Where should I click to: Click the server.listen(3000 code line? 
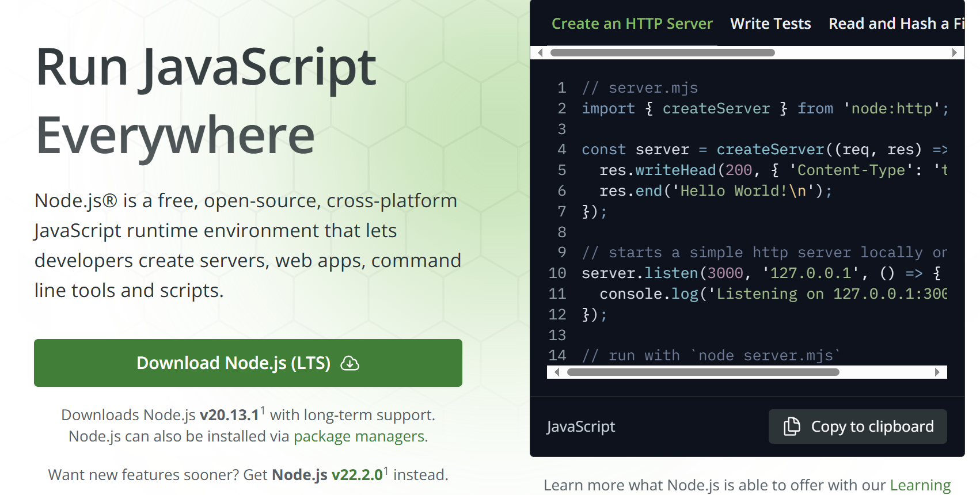pyautogui.click(x=761, y=273)
